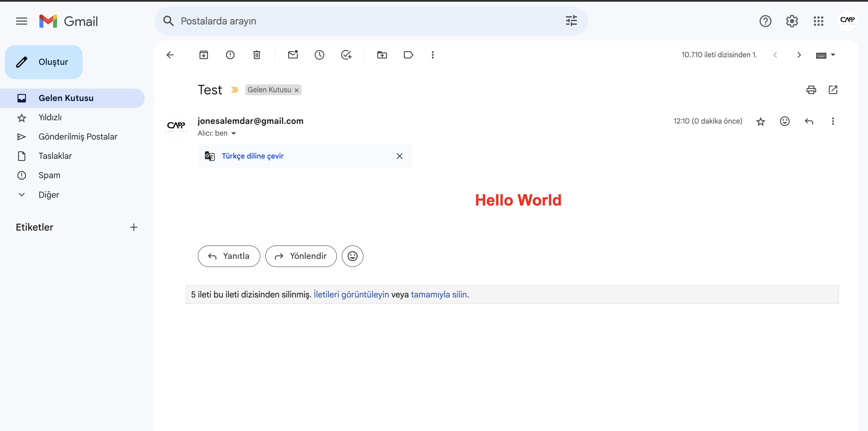Open the Move to folder icon
Image resolution: width=868 pixels, height=431 pixels.
[382, 55]
